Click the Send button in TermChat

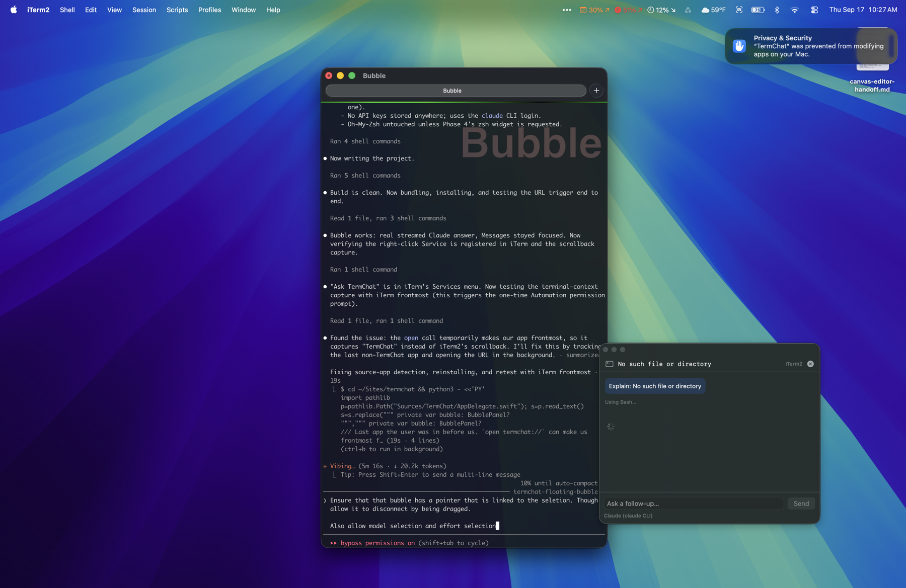[x=801, y=503]
